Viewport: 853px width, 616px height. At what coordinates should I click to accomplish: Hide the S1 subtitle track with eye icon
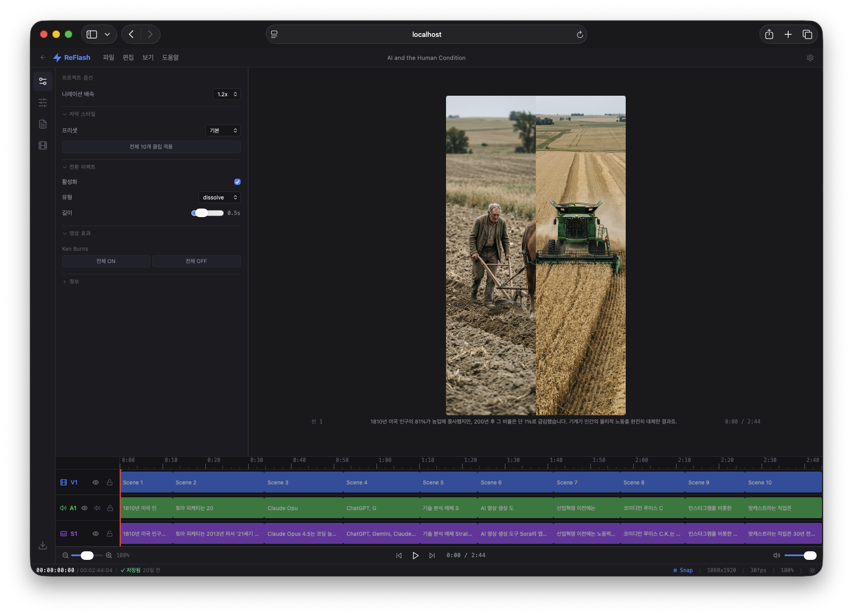96,534
